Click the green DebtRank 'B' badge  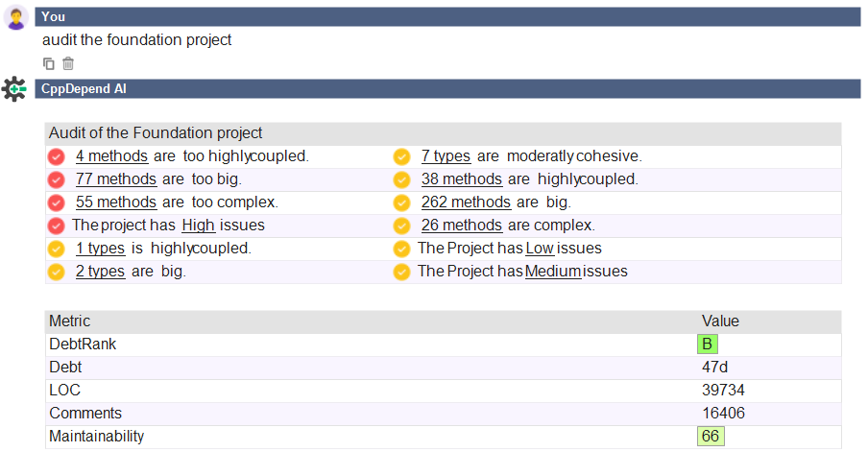[707, 345]
